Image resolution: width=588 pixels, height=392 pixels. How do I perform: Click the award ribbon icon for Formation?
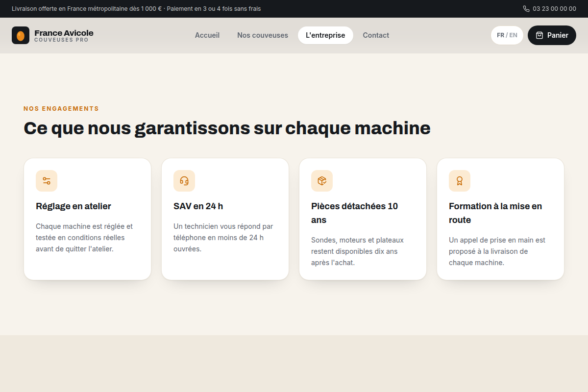(460, 181)
